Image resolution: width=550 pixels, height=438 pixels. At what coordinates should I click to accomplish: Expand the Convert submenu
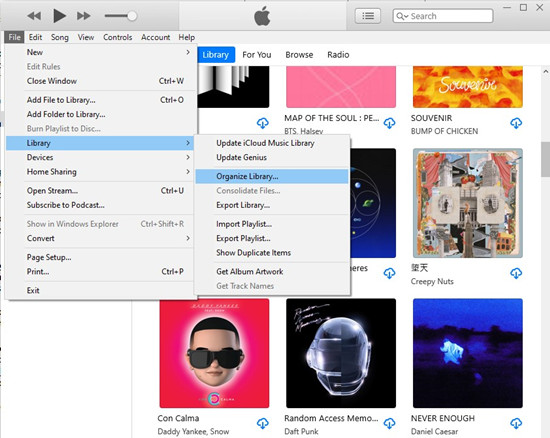pyautogui.click(x=100, y=238)
